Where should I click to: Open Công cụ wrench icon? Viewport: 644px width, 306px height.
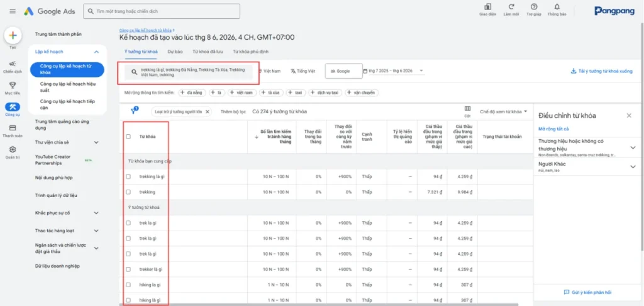tap(13, 106)
